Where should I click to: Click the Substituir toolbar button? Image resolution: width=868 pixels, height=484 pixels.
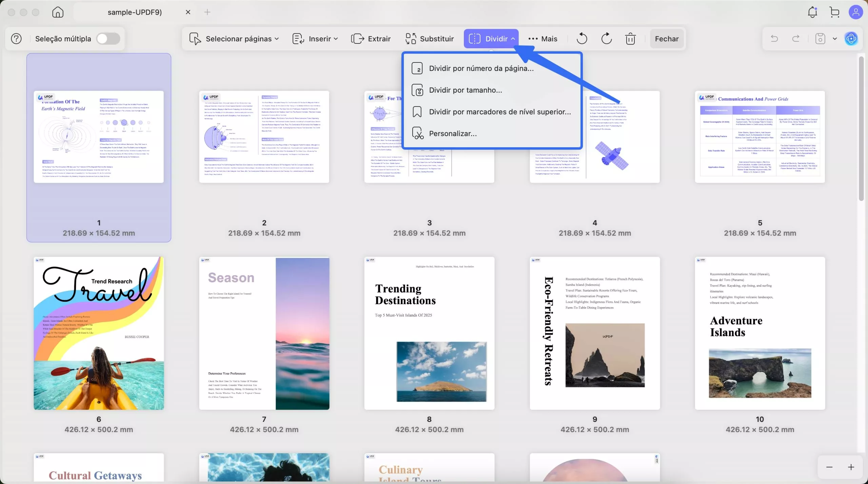point(430,39)
